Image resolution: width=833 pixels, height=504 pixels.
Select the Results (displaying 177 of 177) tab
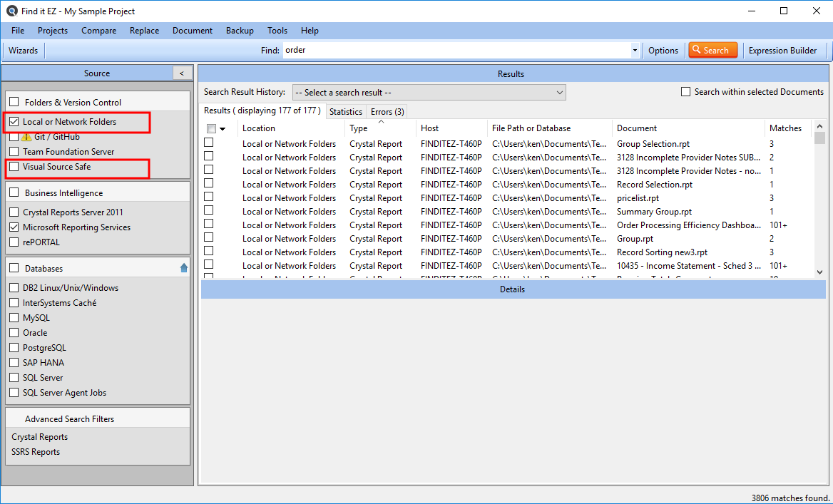[262, 110]
